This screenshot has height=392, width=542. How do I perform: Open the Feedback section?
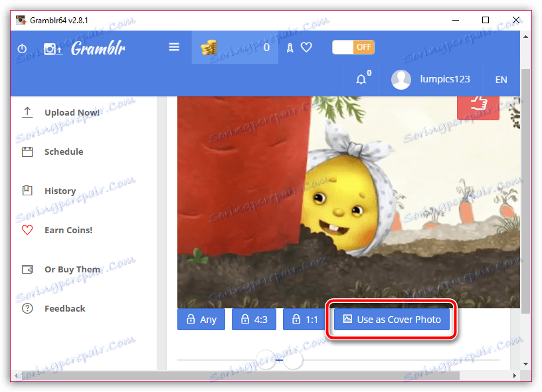[x=65, y=308]
